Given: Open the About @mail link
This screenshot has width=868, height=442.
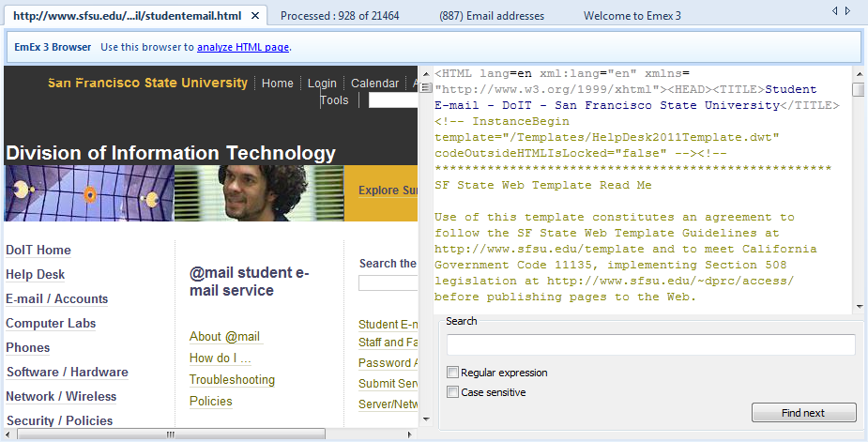Looking at the screenshot, I should click(x=225, y=336).
